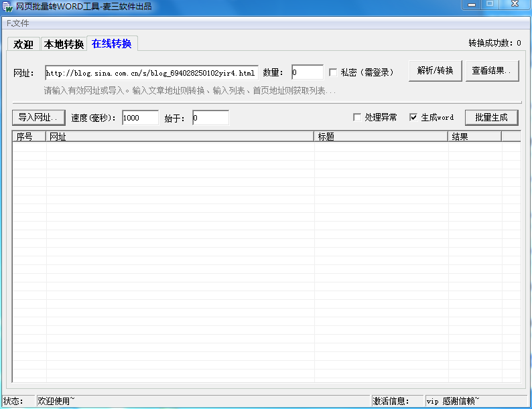Viewport: 532px width, 409px height.
Task: Open 查看结果 button
Action: coord(492,70)
